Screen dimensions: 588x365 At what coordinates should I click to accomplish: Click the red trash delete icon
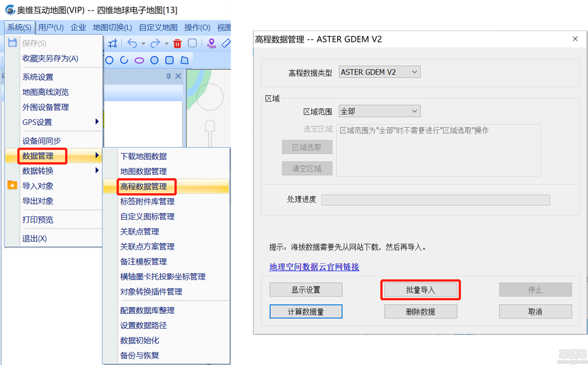[x=177, y=43]
